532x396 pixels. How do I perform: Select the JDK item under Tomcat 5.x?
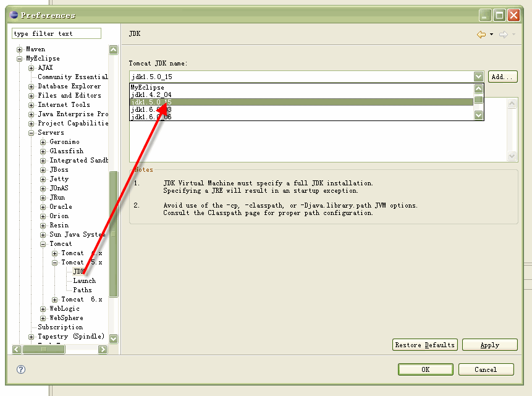78,271
